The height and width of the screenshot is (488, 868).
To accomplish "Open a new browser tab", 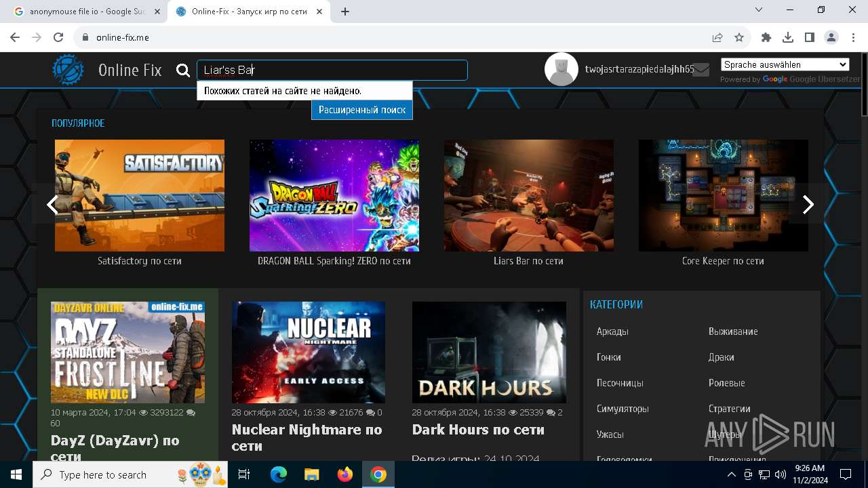I will click(x=345, y=12).
